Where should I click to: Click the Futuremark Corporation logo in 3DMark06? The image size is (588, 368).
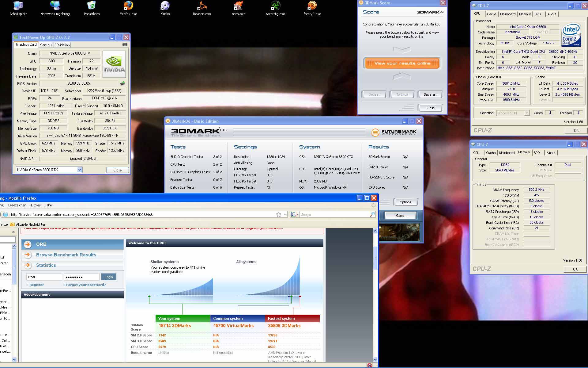(394, 132)
